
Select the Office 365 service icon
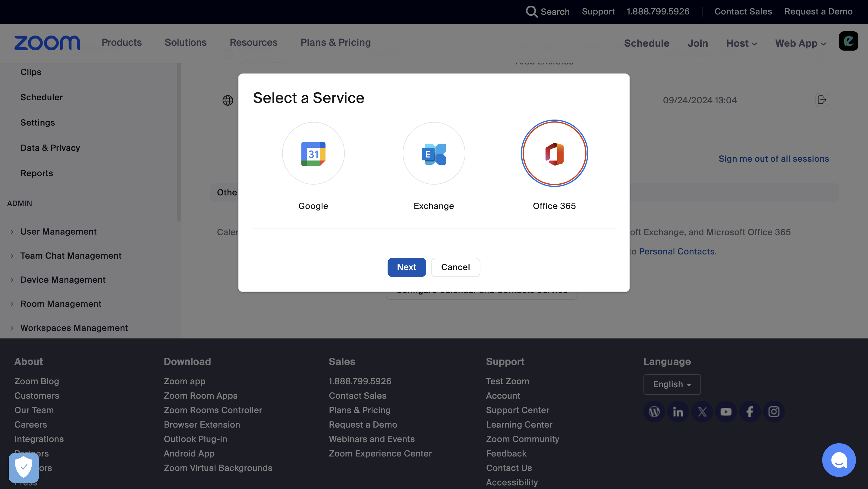click(x=554, y=153)
